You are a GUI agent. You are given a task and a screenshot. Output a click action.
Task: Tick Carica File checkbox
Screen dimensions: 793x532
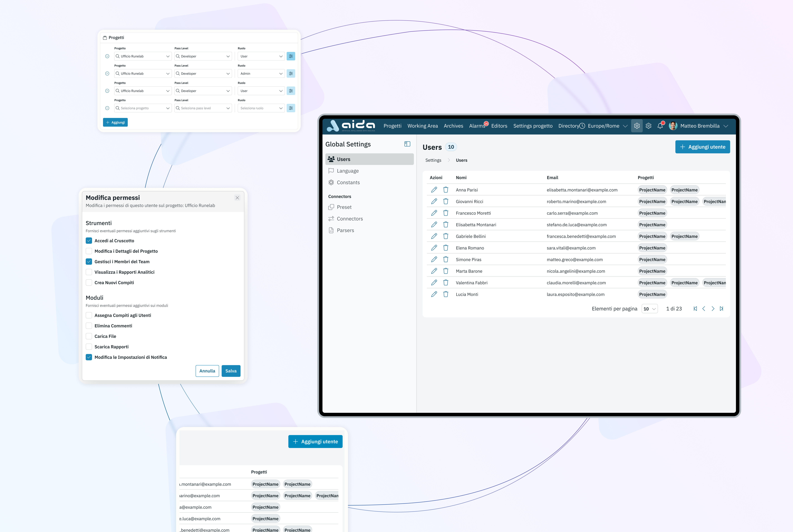coord(89,336)
